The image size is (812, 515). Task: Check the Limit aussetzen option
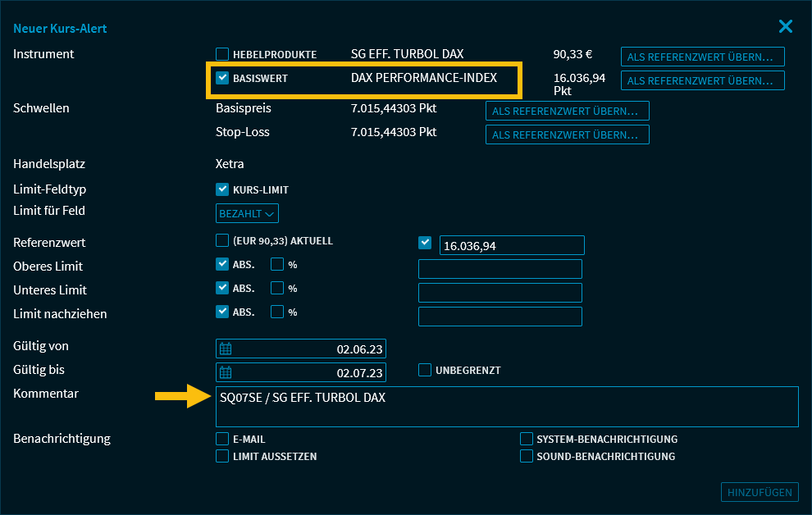coord(222,456)
